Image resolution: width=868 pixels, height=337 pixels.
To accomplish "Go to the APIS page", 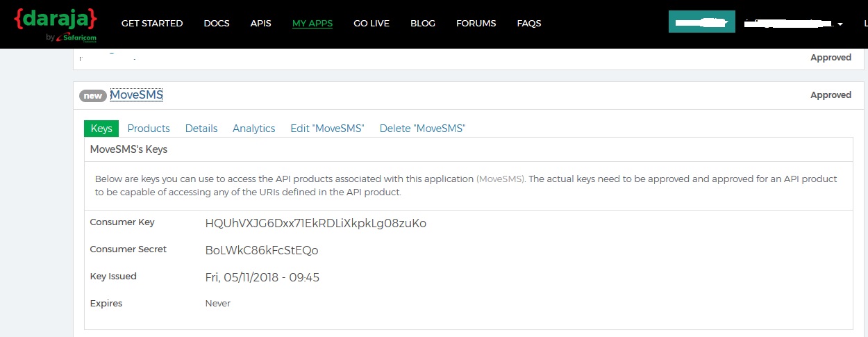I will (260, 24).
